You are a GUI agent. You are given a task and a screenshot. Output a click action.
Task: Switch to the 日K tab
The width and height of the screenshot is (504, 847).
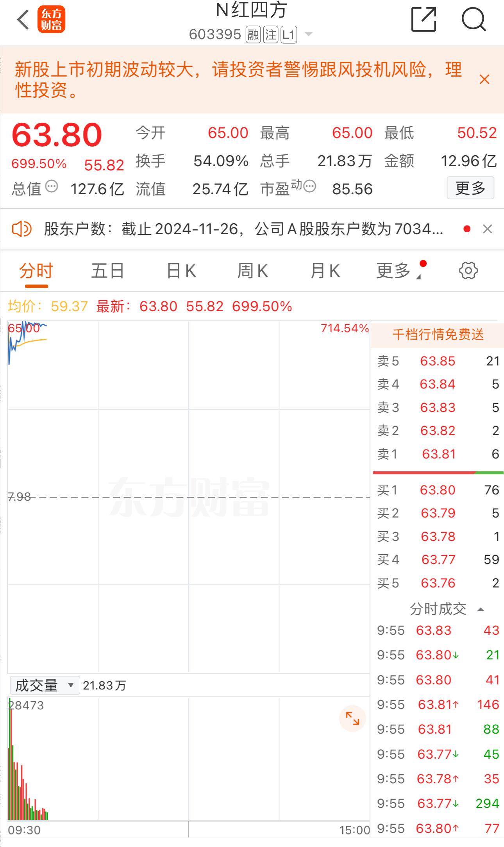(181, 271)
